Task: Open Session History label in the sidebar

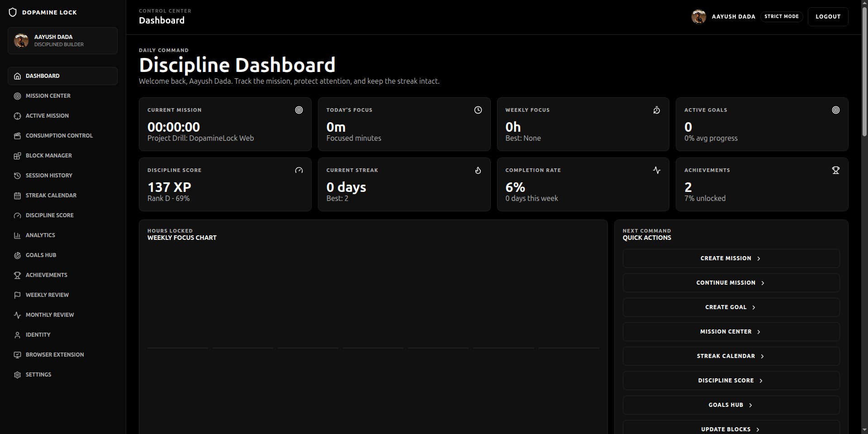Action: pyautogui.click(x=49, y=176)
